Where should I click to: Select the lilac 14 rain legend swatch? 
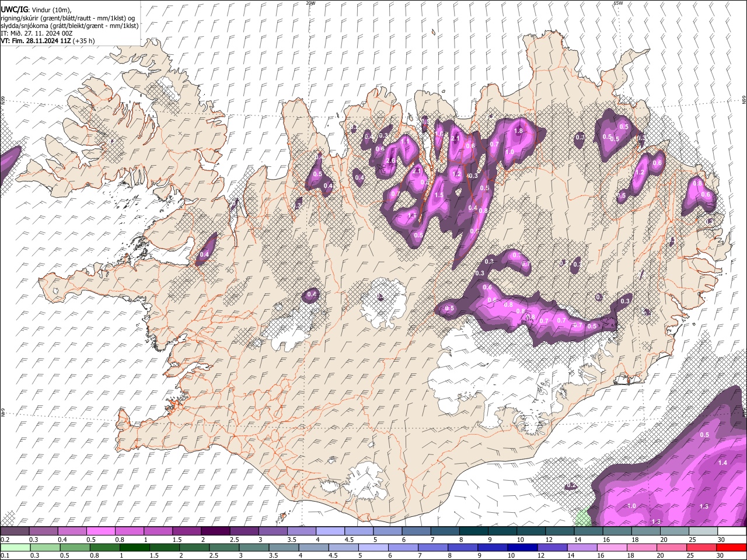click(x=582, y=547)
